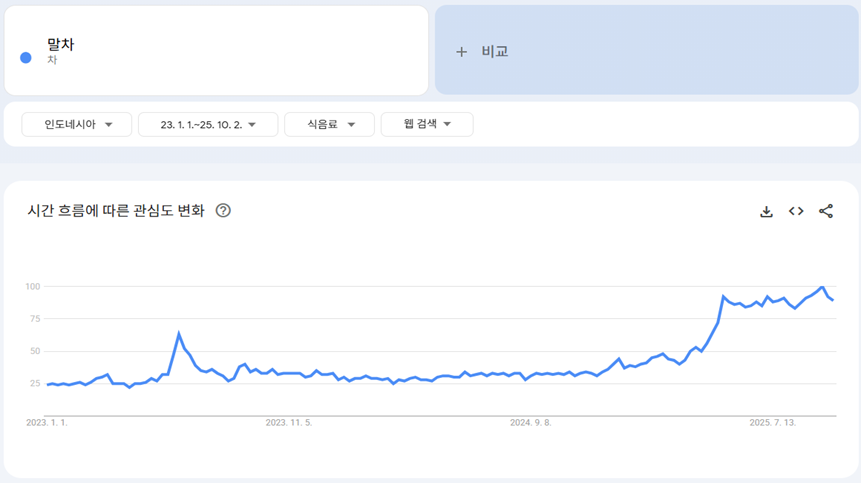
Task: Click the 50 label on the y-axis
Action: pos(35,351)
